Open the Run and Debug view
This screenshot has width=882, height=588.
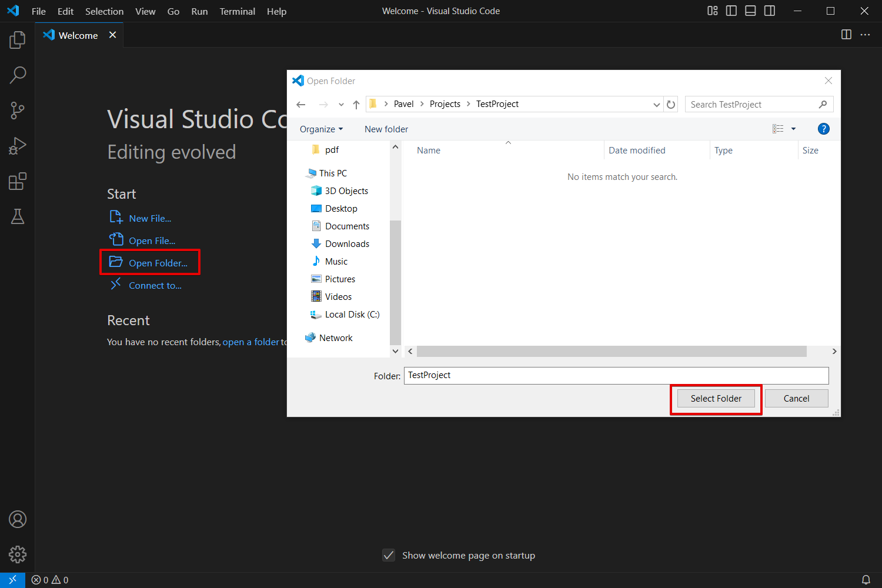tap(17, 145)
